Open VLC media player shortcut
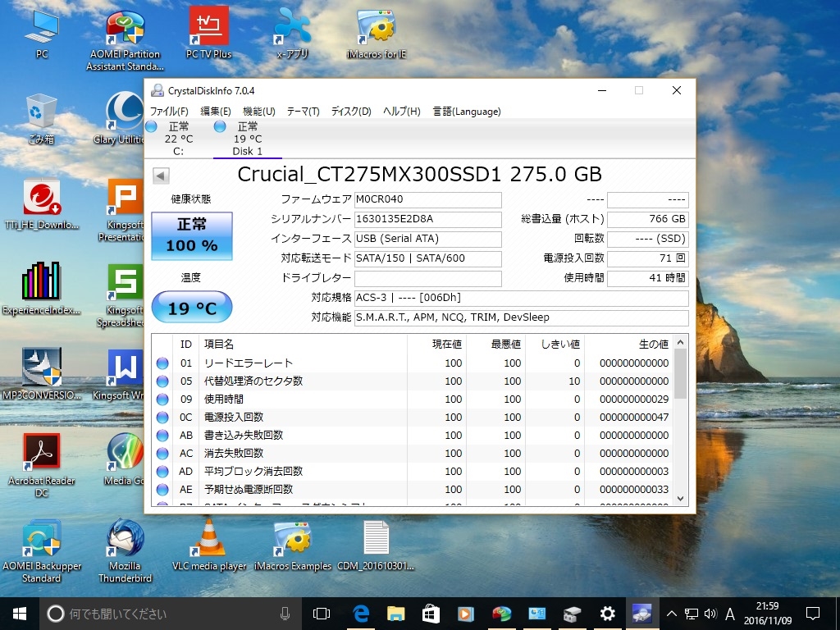Image resolution: width=840 pixels, height=630 pixels. click(x=209, y=545)
